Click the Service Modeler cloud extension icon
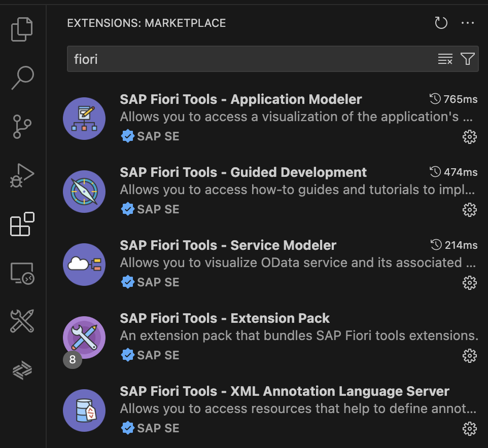The width and height of the screenshot is (488, 448). (x=84, y=265)
